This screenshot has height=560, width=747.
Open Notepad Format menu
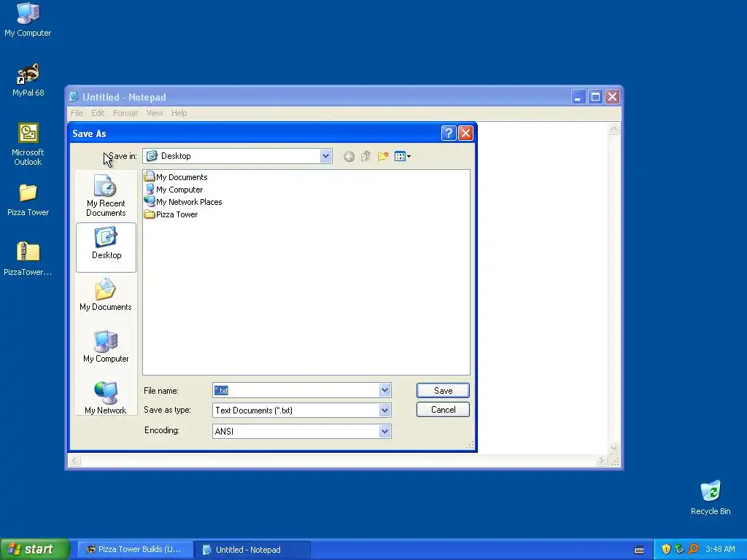coord(125,113)
